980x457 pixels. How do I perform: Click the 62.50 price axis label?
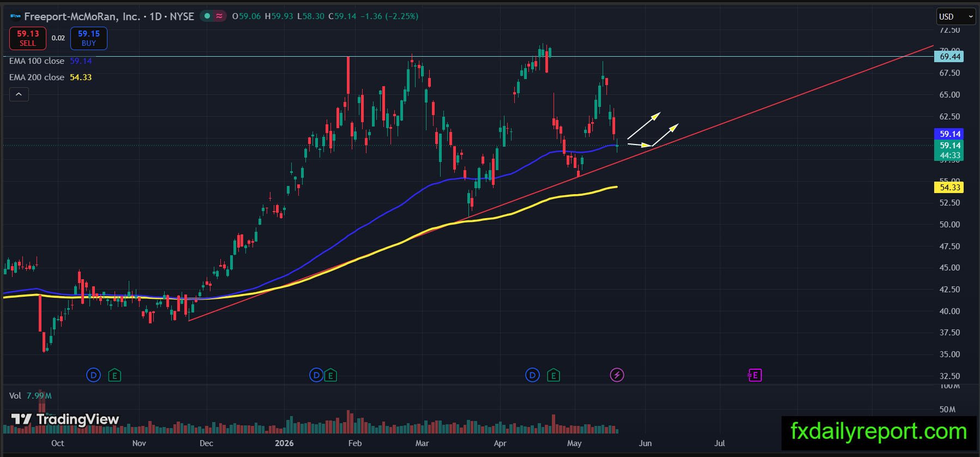(949, 117)
